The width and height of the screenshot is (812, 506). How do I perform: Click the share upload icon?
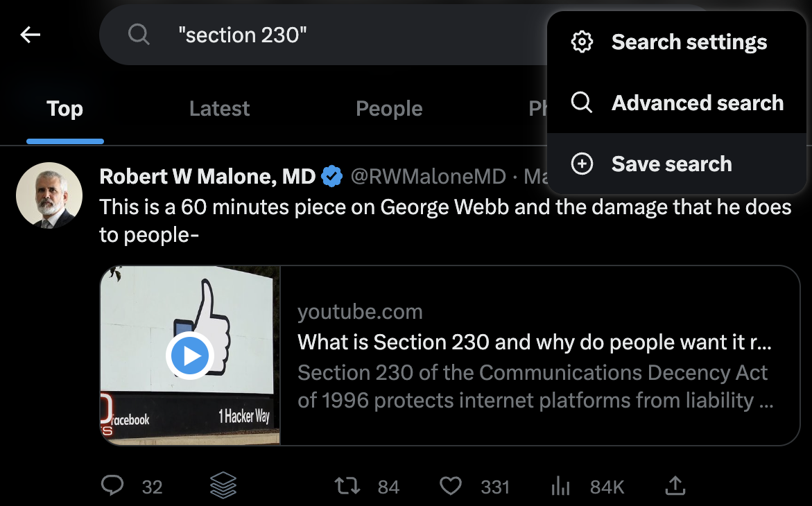(675, 486)
